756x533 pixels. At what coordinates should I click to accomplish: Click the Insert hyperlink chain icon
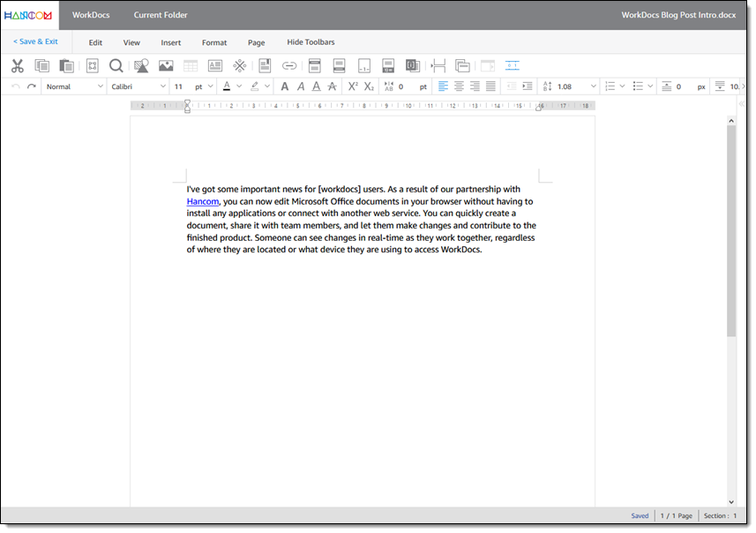[289, 65]
